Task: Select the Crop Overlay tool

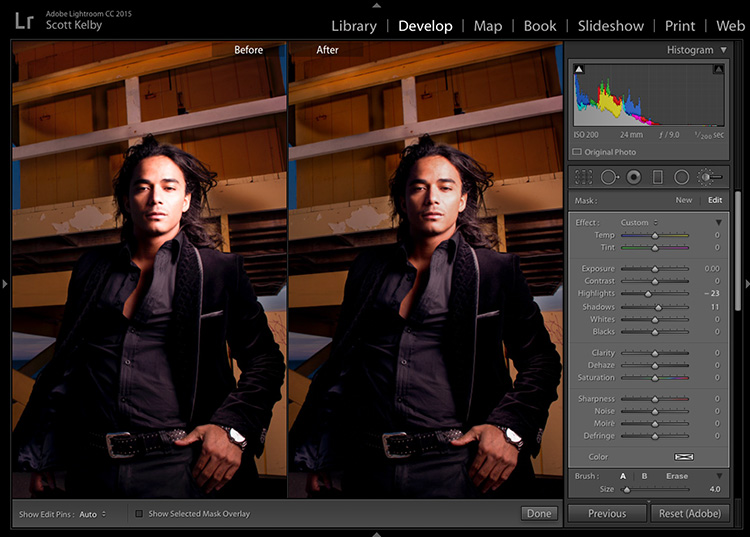Action: (584, 177)
